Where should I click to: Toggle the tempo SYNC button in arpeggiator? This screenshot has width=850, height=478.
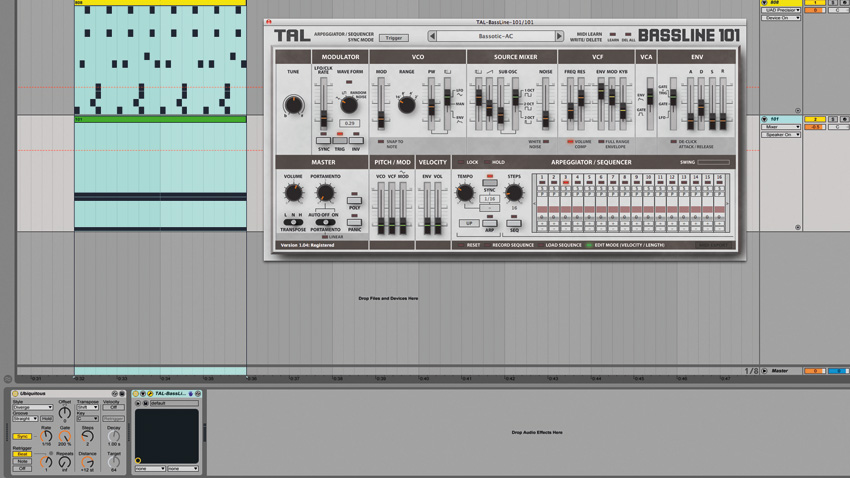click(490, 183)
